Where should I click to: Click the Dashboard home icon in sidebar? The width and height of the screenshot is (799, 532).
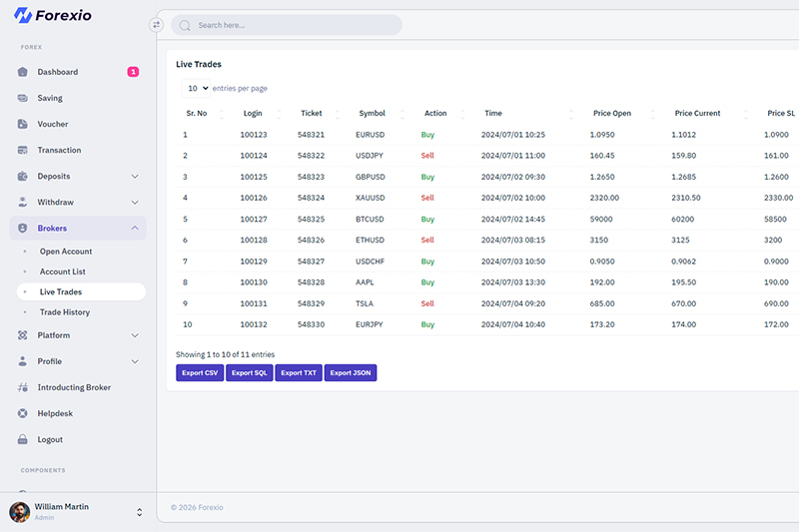pyautogui.click(x=23, y=72)
